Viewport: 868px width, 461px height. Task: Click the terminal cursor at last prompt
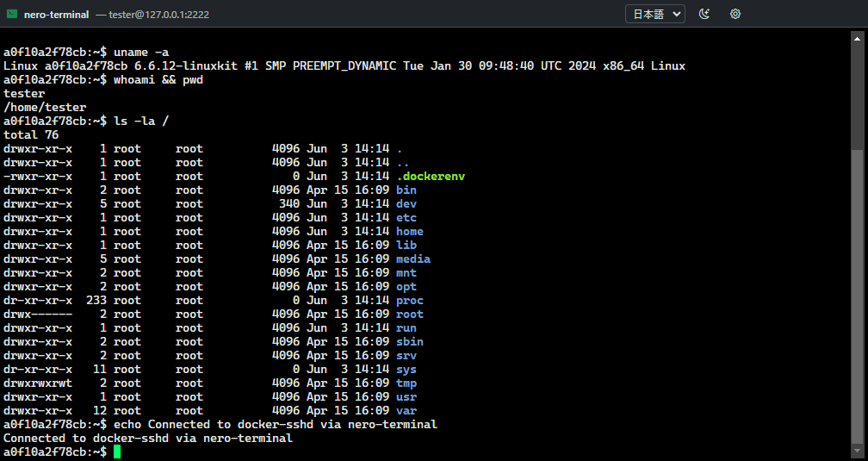pyautogui.click(x=117, y=452)
